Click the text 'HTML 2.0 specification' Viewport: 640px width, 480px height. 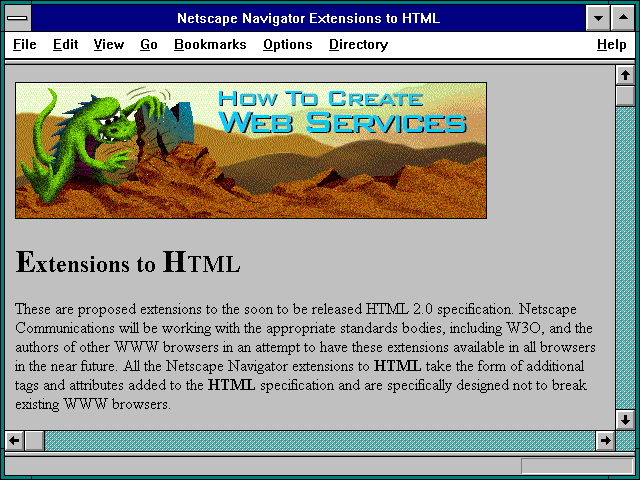tap(439, 309)
